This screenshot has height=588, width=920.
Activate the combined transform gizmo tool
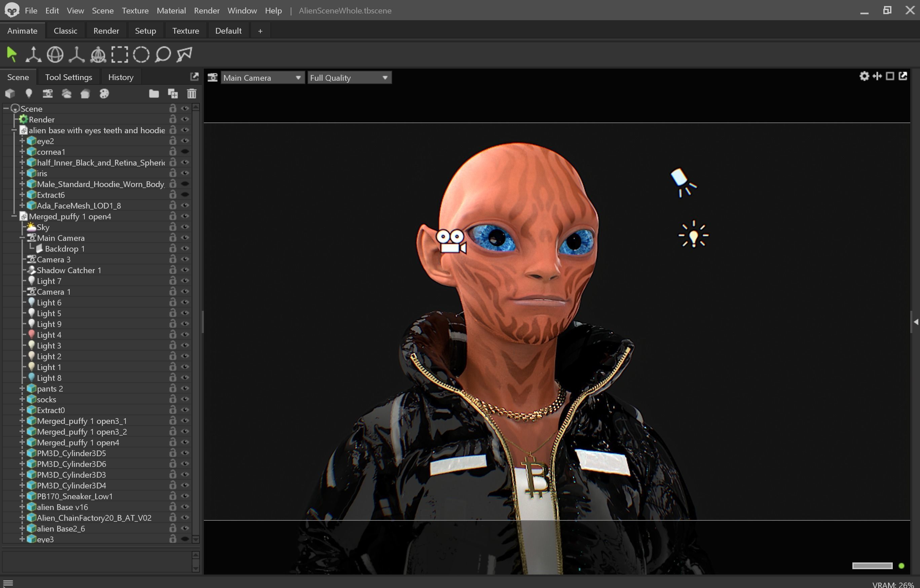[x=98, y=54]
